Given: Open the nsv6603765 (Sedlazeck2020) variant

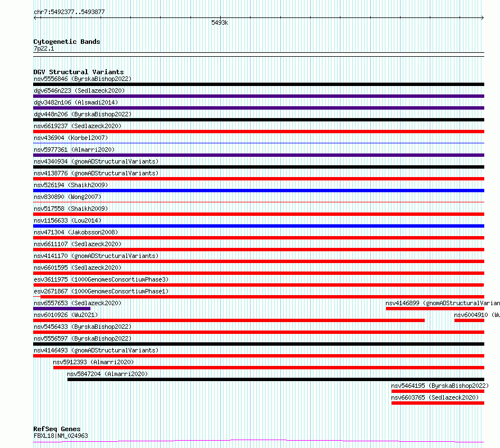Looking at the screenshot, I should 435,397.
